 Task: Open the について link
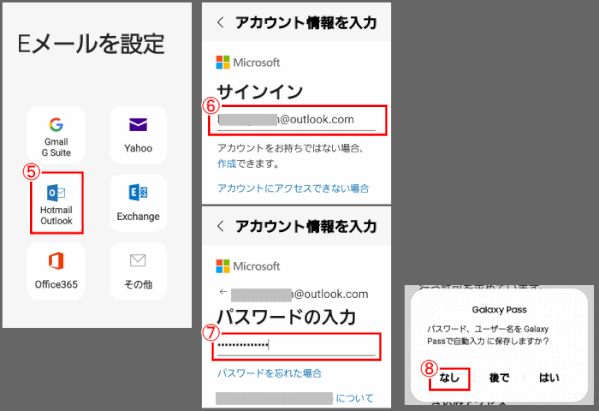click(x=354, y=398)
